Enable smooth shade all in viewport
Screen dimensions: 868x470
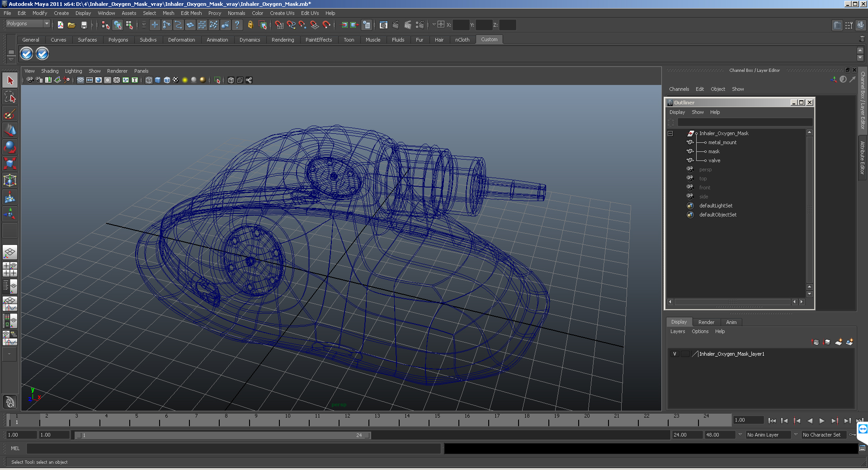tap(158, 80)
